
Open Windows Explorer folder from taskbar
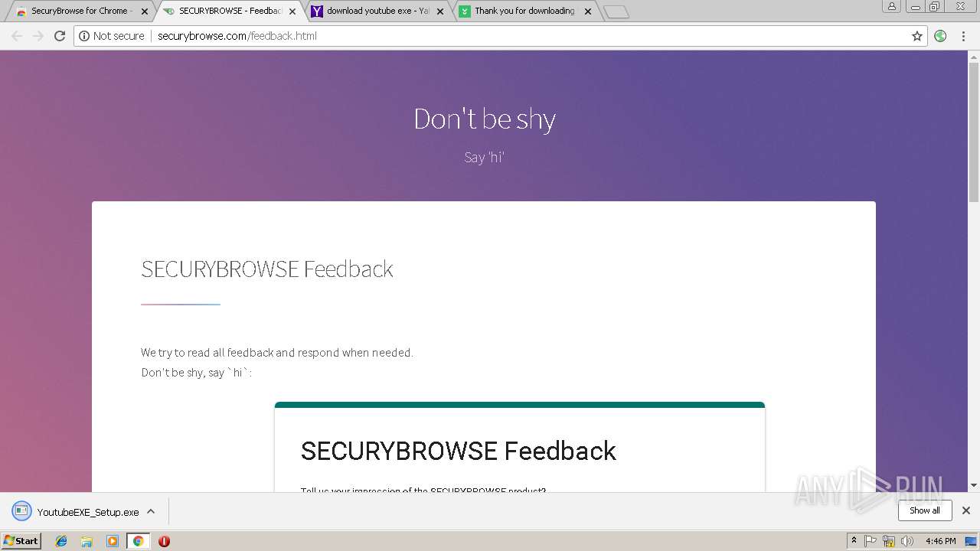(87, 541)
